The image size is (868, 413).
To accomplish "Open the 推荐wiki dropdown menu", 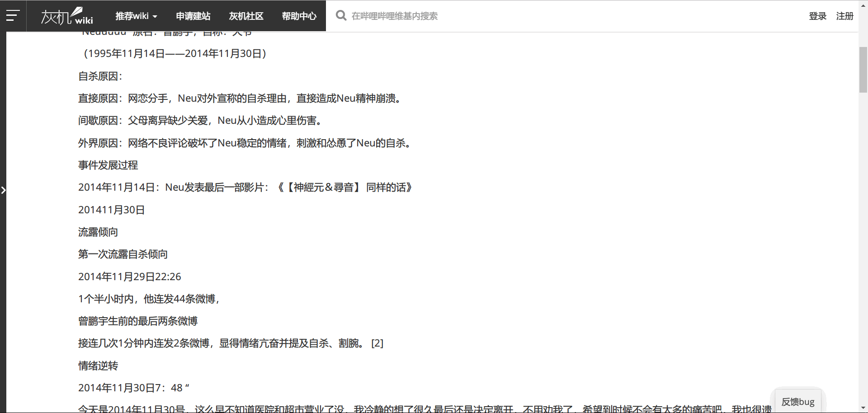I will (136, 16).
